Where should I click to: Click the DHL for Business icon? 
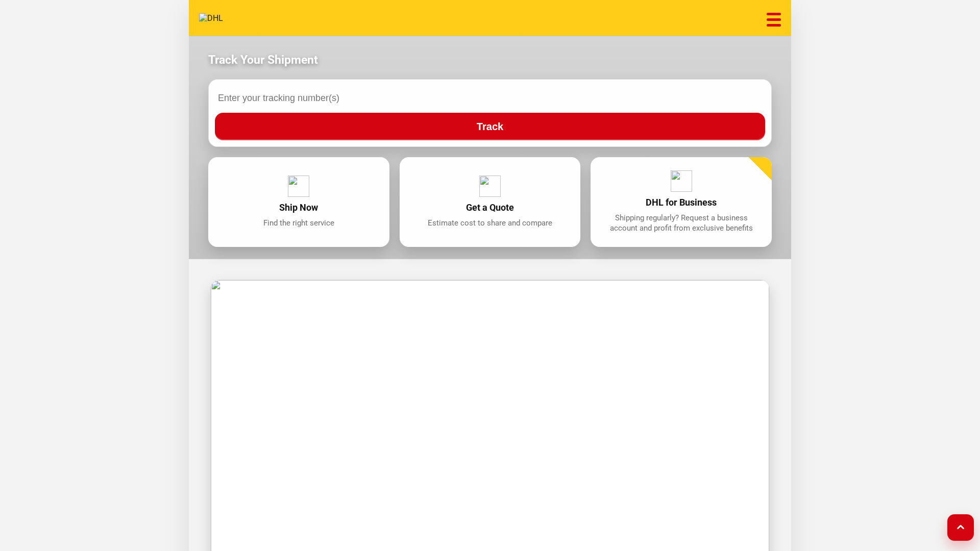coord(681,181)
